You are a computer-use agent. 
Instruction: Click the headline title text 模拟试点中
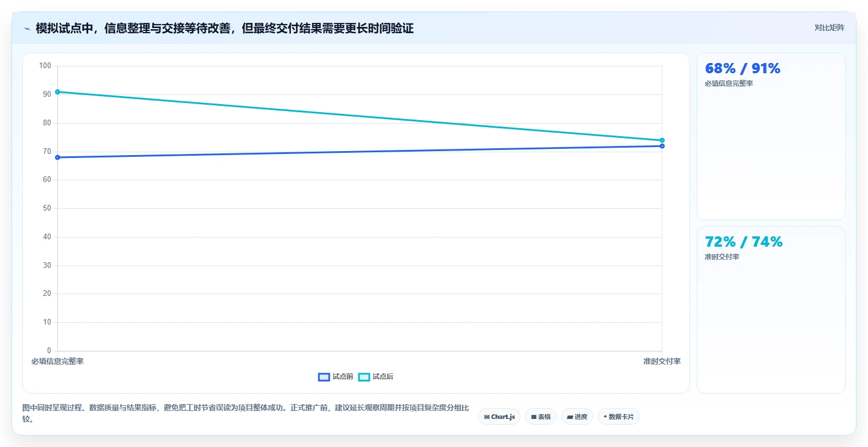[224, 28]
